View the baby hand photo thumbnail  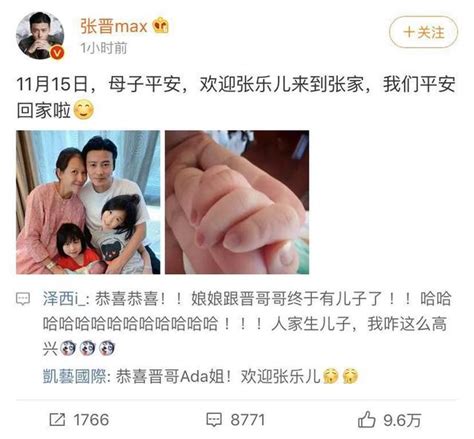click(237, 202)
